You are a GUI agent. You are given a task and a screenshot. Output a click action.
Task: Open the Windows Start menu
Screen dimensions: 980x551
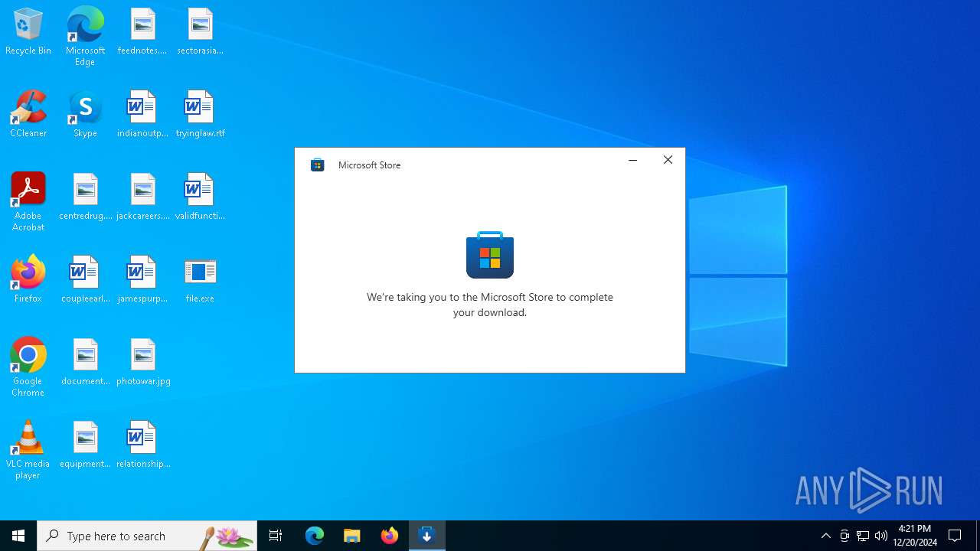pyautogui.click(x=18, y=536)
